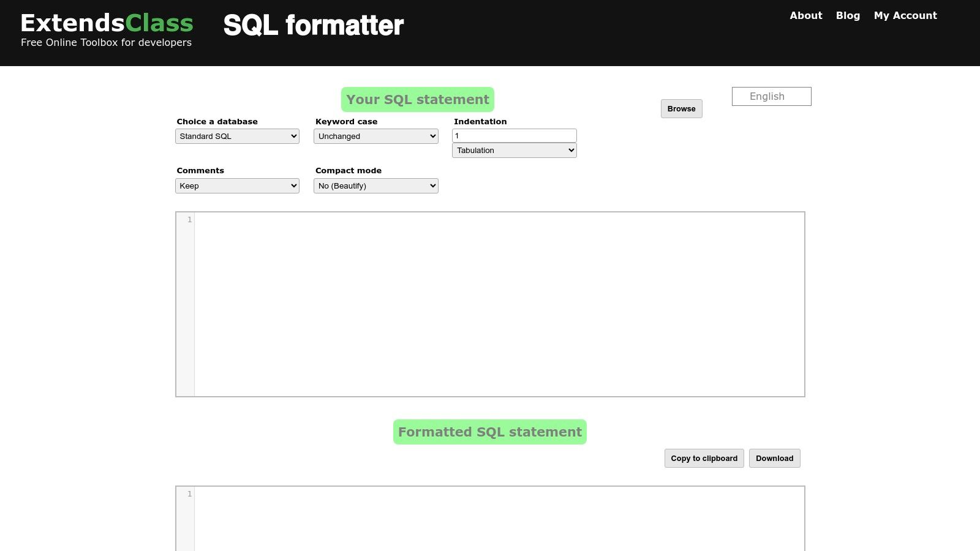980x551 pixels.
Task: Open the Compact mode dropdown showing No (Beautify)
Action: pyautogui.click(x=375, y=186)
